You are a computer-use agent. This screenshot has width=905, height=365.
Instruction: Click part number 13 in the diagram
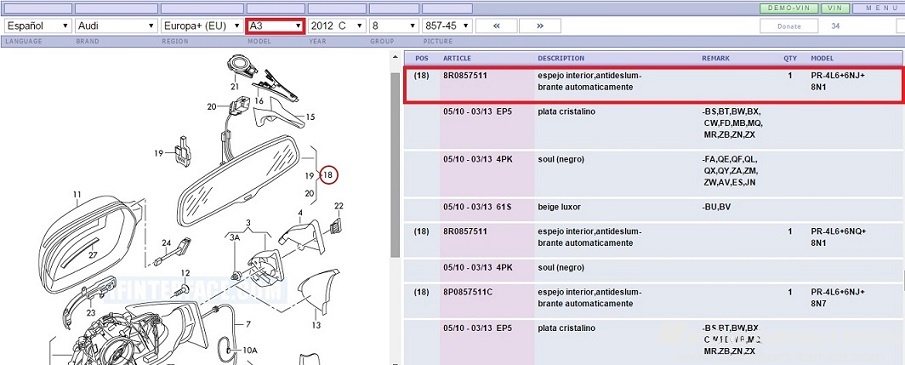(x=316, y=325)
